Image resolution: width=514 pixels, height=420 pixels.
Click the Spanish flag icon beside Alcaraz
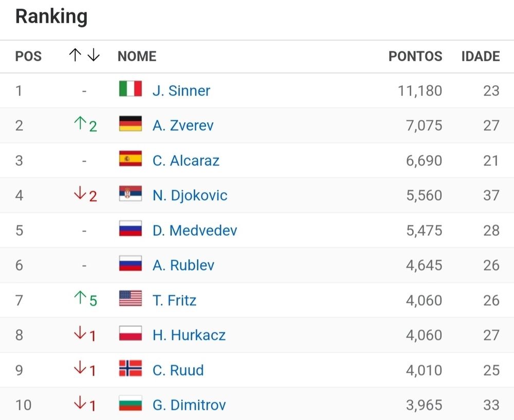(131, 159)
